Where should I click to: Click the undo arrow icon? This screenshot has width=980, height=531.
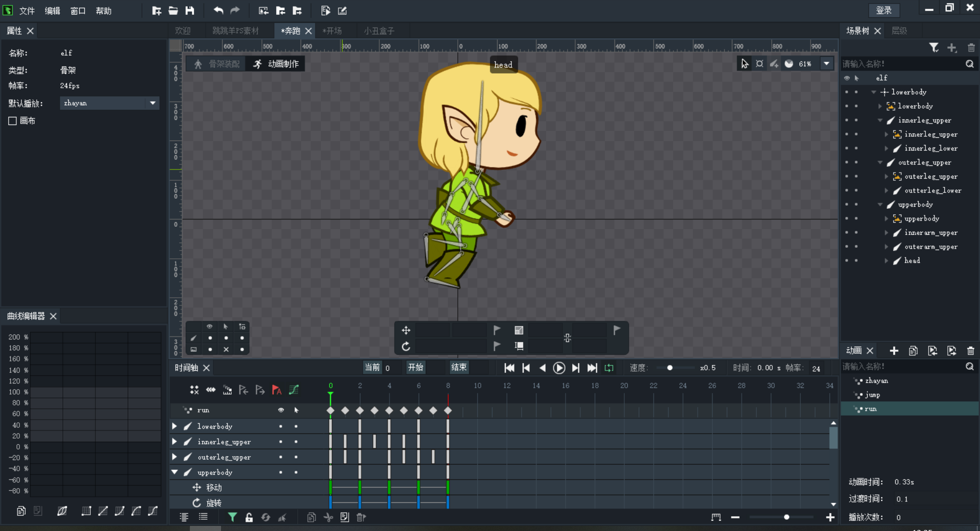[218, 10]
